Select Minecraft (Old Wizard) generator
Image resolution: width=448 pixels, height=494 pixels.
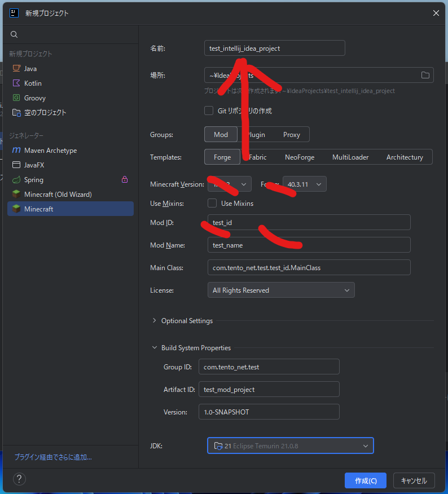click(x=58, y=195)
